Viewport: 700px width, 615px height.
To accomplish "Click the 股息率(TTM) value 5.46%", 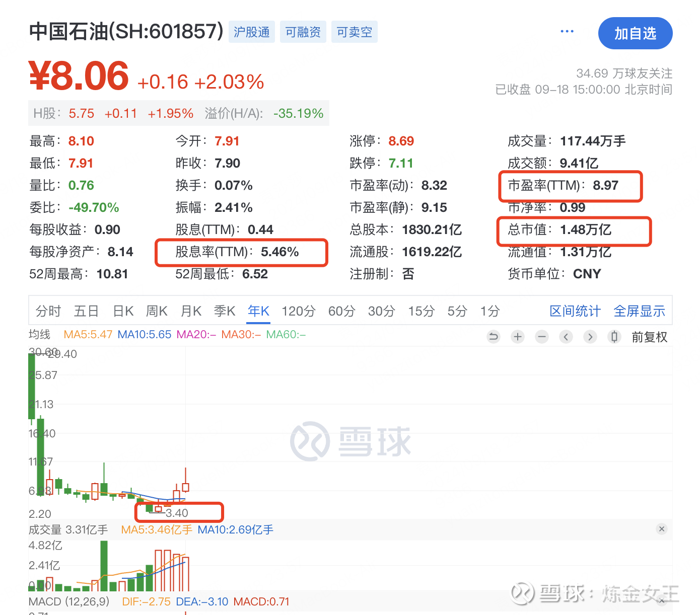I will [280, 252].
